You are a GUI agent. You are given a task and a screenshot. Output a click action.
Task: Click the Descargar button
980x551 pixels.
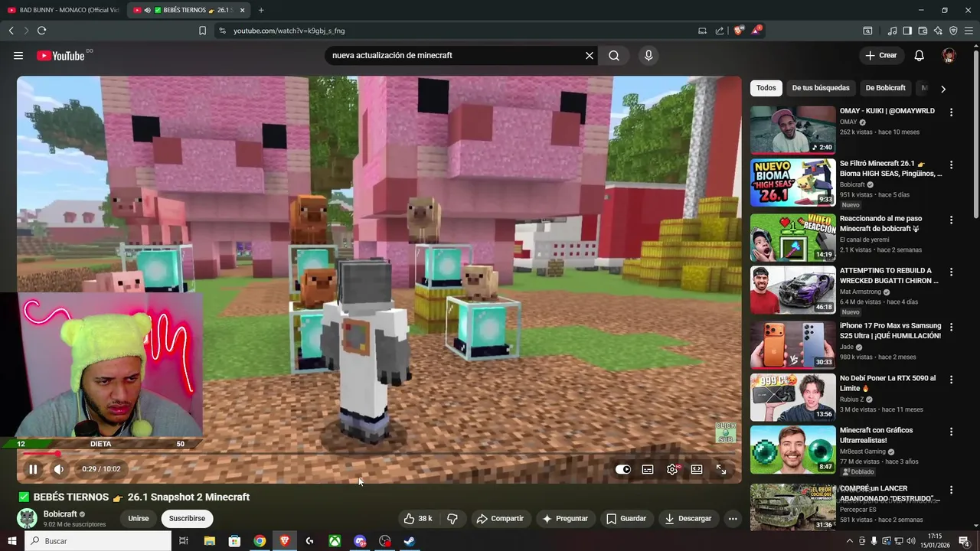coord(688,518)
